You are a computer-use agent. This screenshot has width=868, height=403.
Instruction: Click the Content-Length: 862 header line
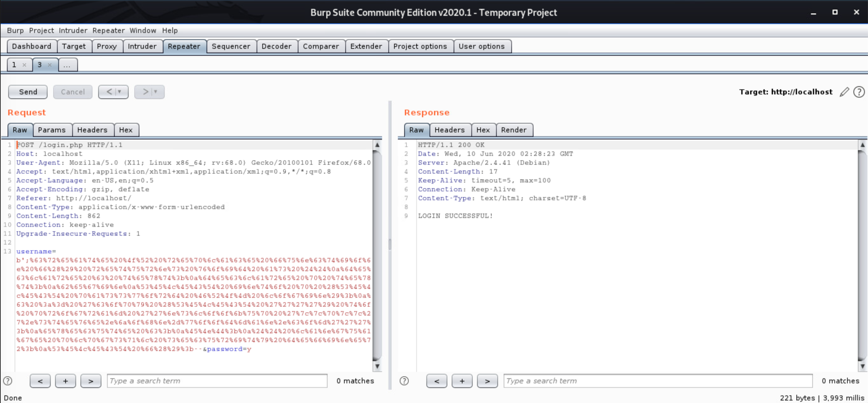click(58, 216)
